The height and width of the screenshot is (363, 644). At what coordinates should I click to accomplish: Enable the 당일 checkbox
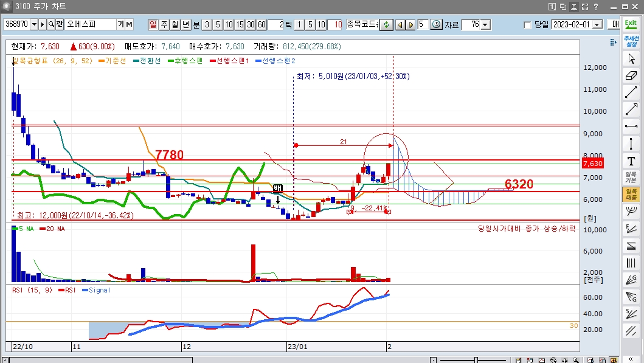click(x=527, y=25)
